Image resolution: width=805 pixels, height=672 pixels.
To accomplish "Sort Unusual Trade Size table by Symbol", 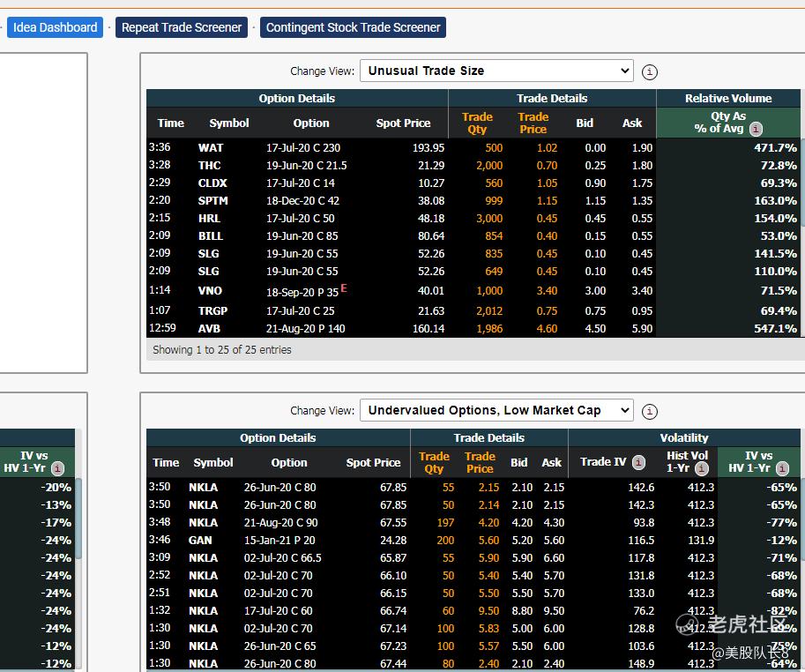I will click(229, 123).
